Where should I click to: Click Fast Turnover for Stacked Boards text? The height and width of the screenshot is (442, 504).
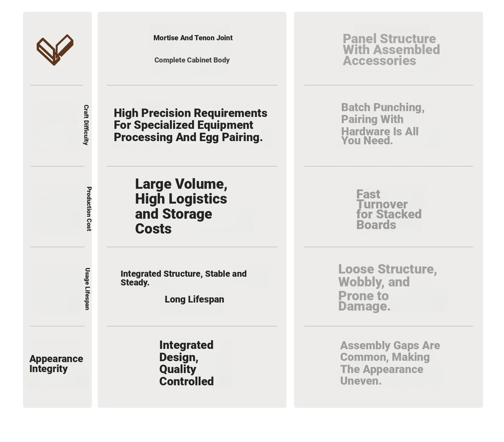[x=389, y=209]
